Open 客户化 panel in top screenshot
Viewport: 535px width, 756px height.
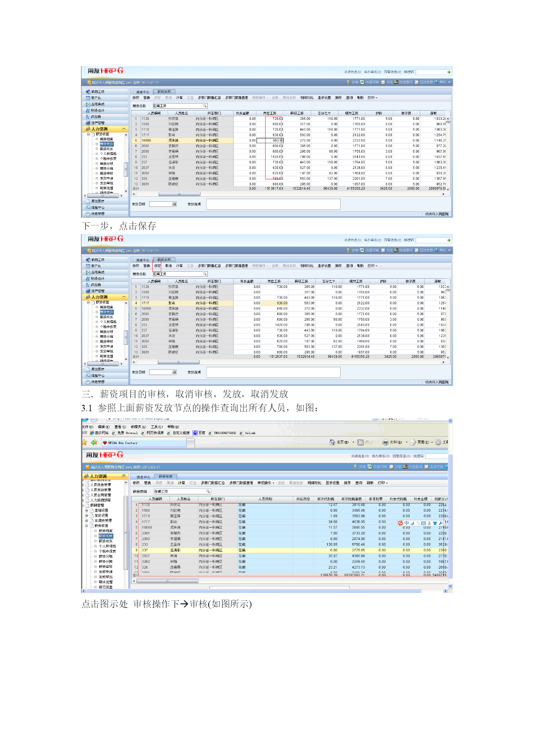click(x=105, y=98)
